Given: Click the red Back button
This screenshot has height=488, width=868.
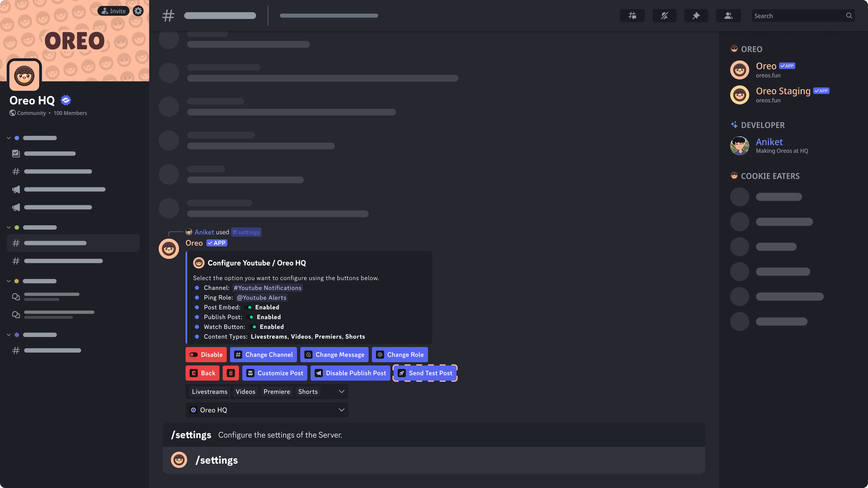Looking at the screenshot, I should coord(202,373).
